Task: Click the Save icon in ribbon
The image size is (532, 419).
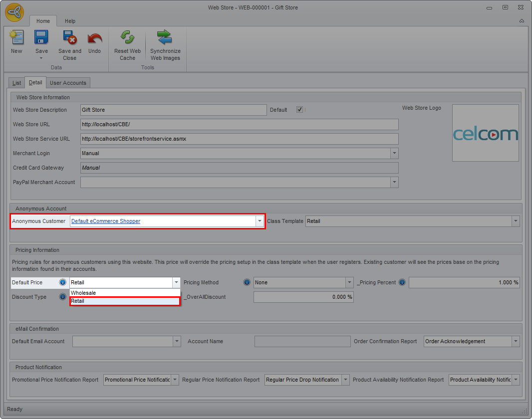Action: tap(41, 38)
